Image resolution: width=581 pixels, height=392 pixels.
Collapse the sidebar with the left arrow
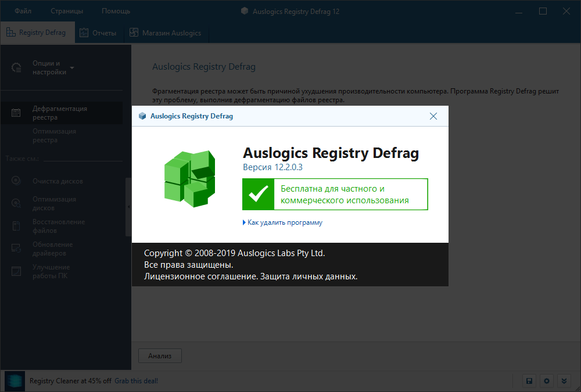(129, 206)
